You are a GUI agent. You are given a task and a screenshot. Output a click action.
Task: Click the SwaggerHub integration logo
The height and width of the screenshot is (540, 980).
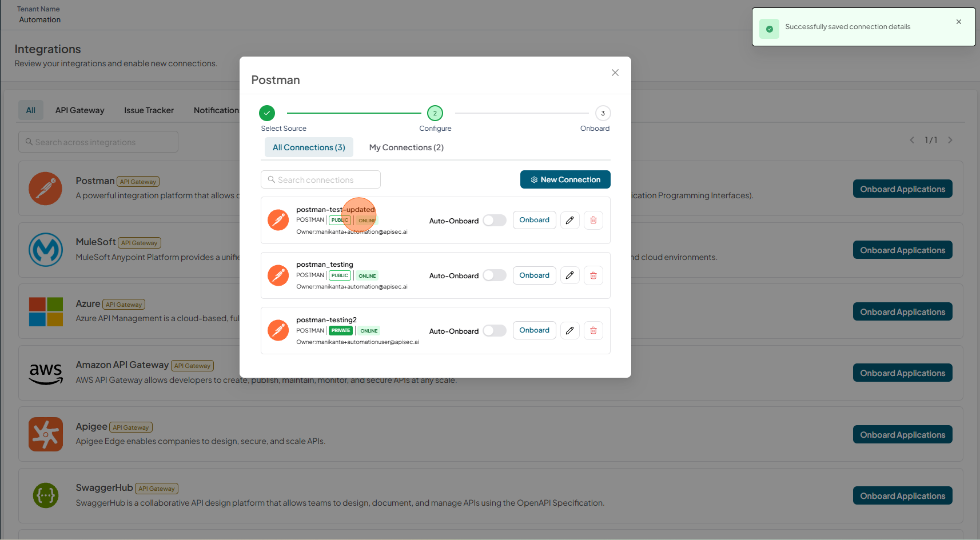(x=46, y=495)
